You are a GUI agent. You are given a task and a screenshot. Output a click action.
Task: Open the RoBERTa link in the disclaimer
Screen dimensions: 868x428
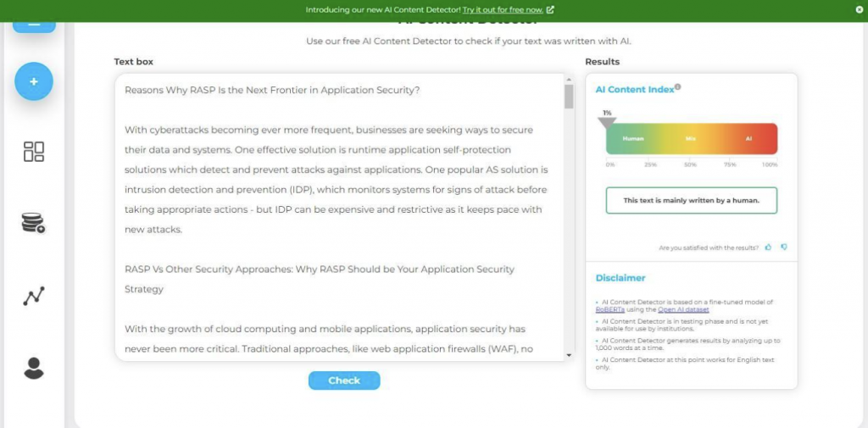point(609,309)
